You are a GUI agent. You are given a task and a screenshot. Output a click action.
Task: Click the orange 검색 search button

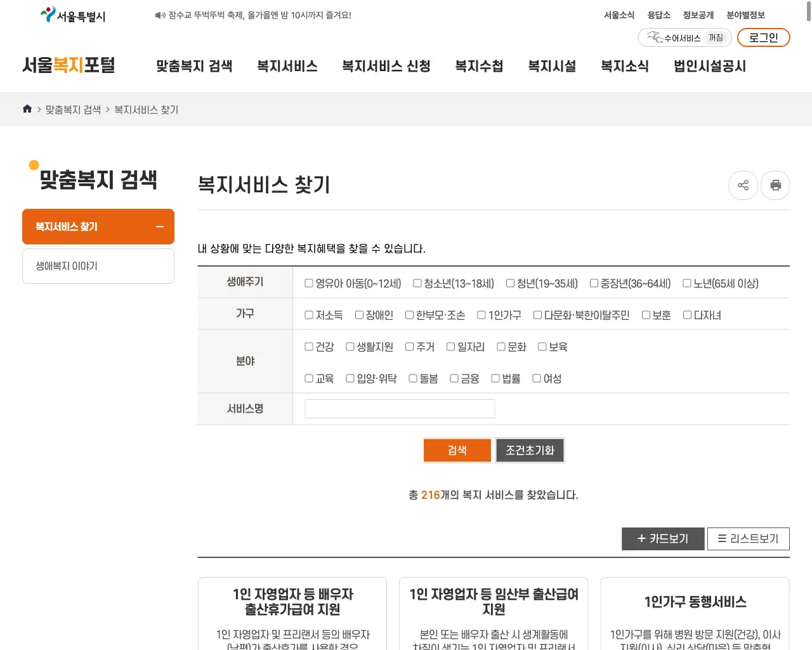(x=457, y=450)
